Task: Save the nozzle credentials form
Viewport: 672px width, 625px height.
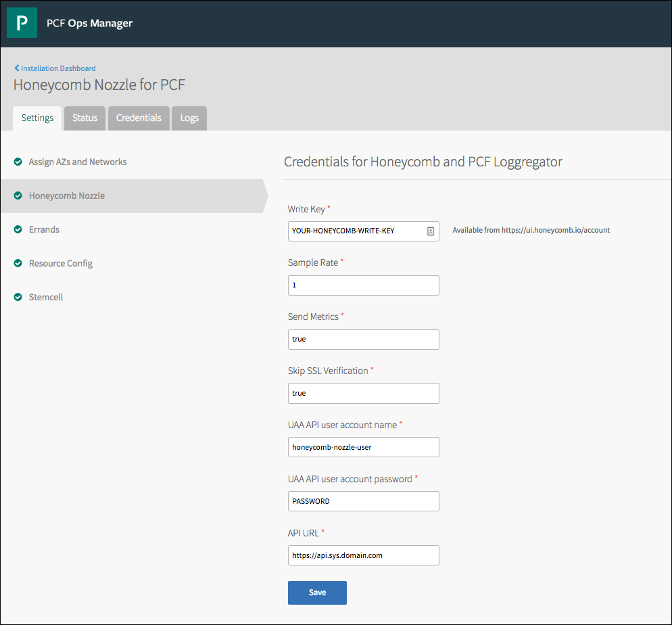Action: click(x=317, y=593)
